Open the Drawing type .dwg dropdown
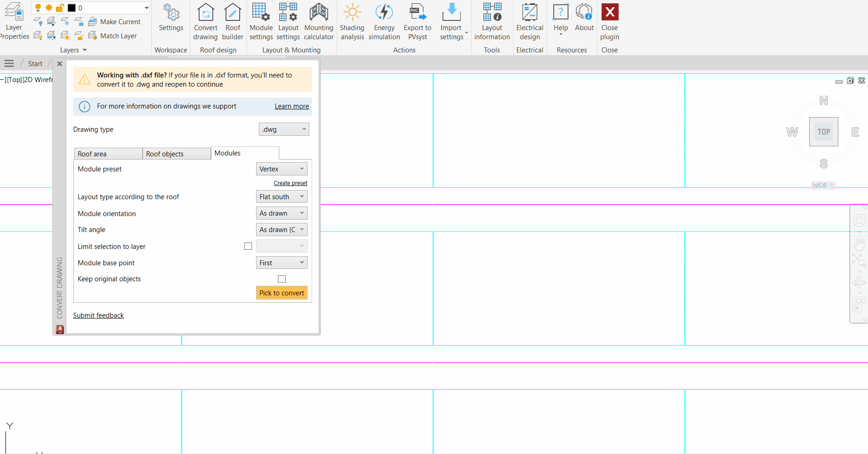The image size is (868, 454). [x=284, y=129]
